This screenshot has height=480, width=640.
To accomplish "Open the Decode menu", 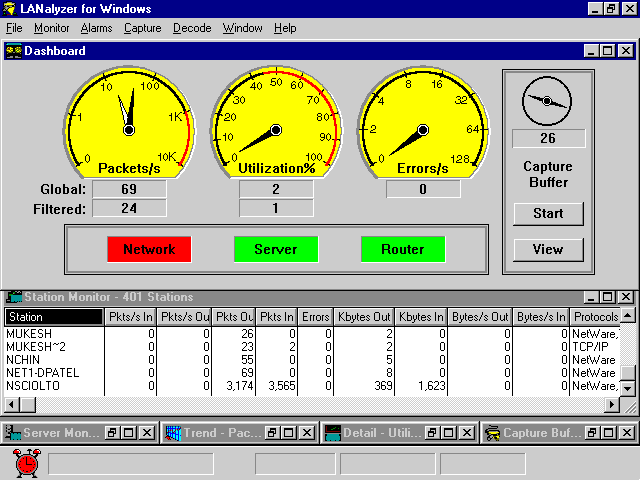I will click(x=192, y=28).
